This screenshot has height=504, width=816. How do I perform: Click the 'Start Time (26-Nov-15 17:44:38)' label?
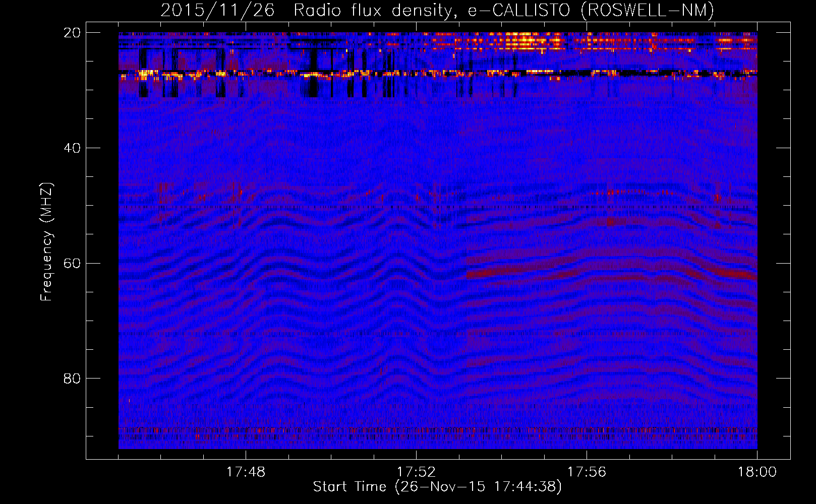click(437, 487)
